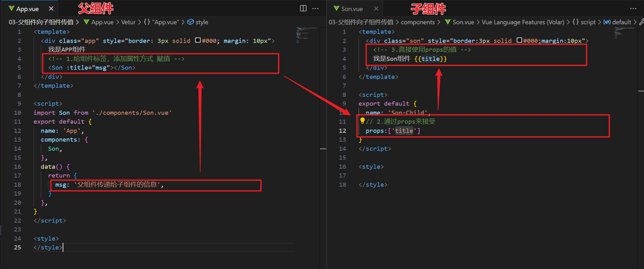Click the Vue file icon on Son.vue tab
The height and width of the screenshot is (269, 644).
[x=336, y=9]
